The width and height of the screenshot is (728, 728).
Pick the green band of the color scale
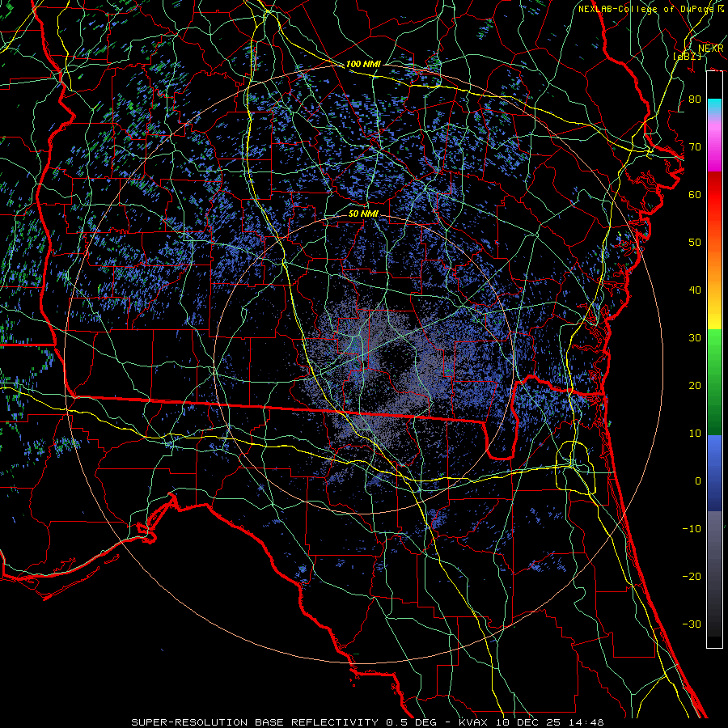tap(714, 382)
